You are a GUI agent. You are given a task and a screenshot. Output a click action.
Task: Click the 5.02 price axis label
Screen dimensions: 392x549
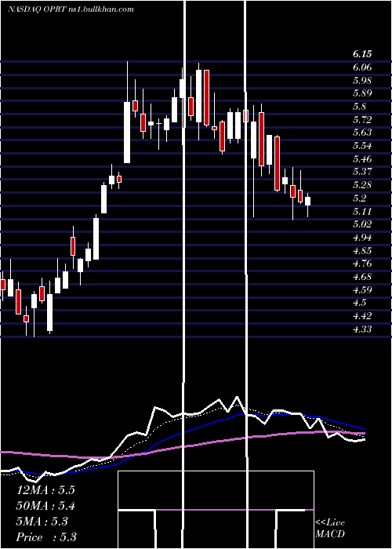click(362, 224)
